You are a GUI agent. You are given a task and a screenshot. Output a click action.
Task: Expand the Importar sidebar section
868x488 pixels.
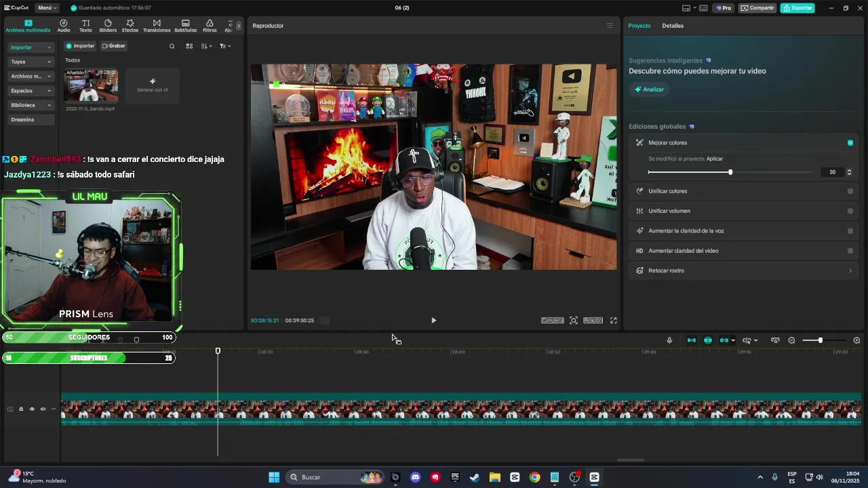(x=31, y=47)
